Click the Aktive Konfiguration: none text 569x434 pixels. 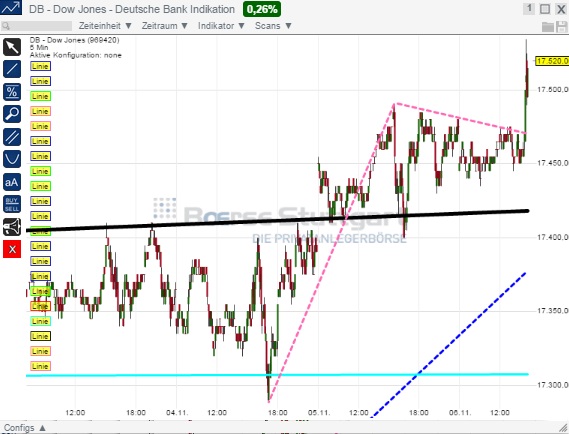[x=75, y=55]
